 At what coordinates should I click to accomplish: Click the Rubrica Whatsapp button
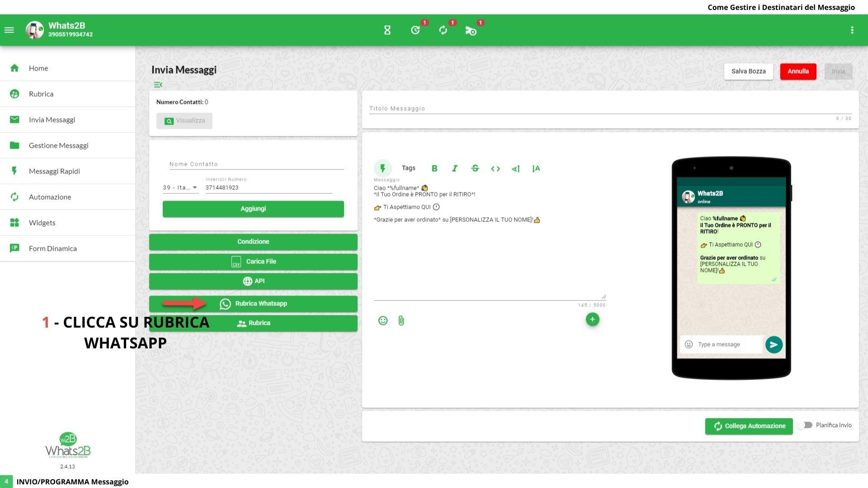[253, 304]
